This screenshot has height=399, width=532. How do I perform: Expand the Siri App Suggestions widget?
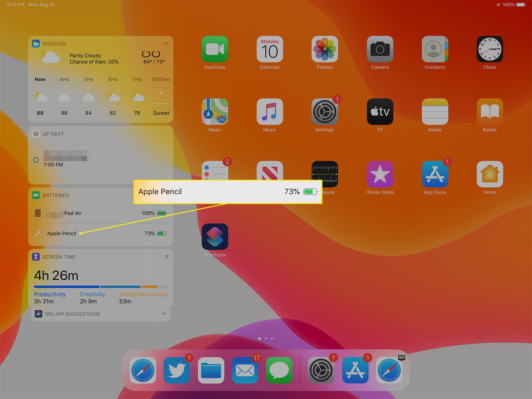click(x=164, y=314)
